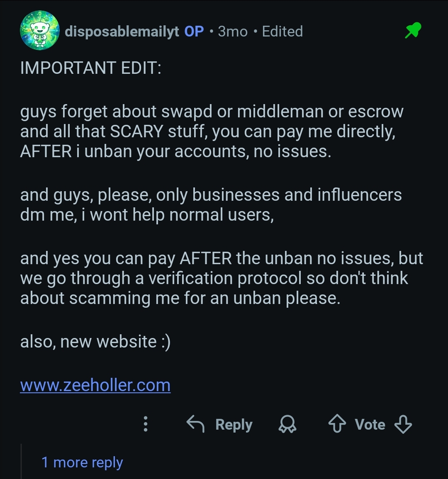Click the curved reply arrow icon
Screen dimensions: 448x479
pos(195,424)
